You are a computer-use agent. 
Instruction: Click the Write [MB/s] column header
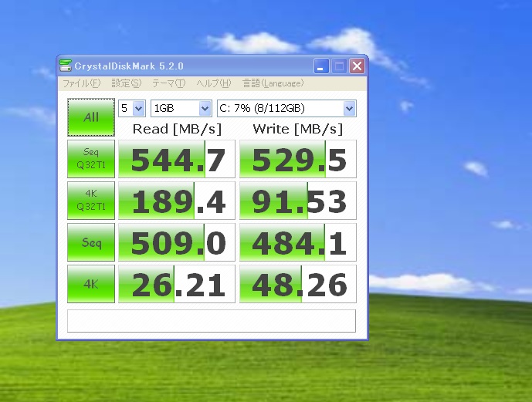(x=298, y=129)
